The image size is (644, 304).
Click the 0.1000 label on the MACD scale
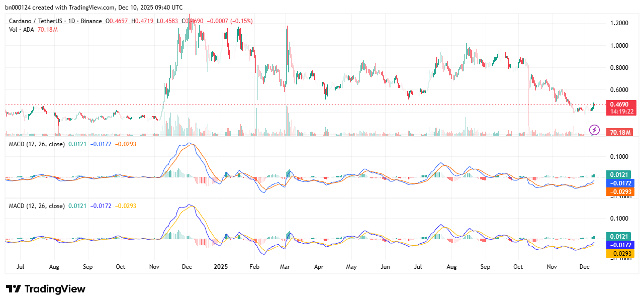[619, 157]
